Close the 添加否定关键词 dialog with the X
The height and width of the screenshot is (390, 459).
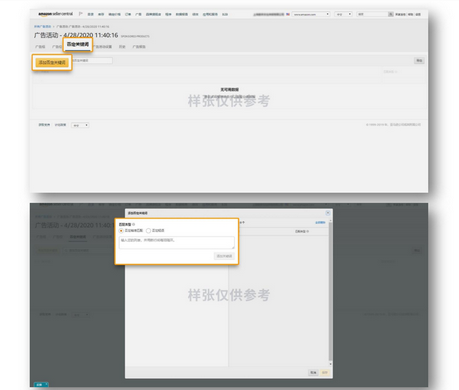(328, 213)
